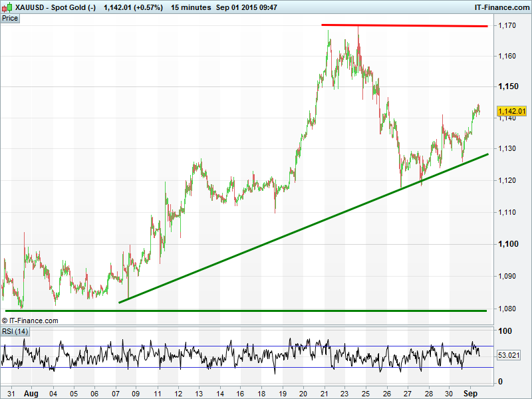Select the Price panel tab
Image resolution: width=532 pixels, height=399 pixels.
coord(11,18)
